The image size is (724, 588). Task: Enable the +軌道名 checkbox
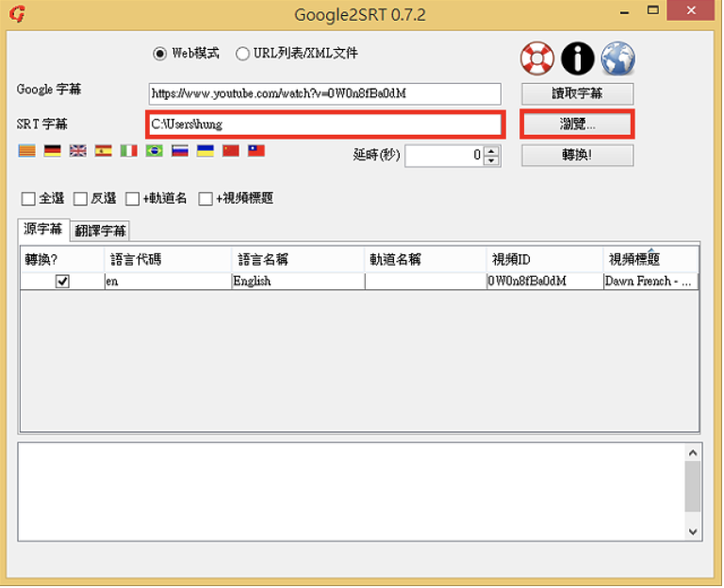(x=133, y=199)
